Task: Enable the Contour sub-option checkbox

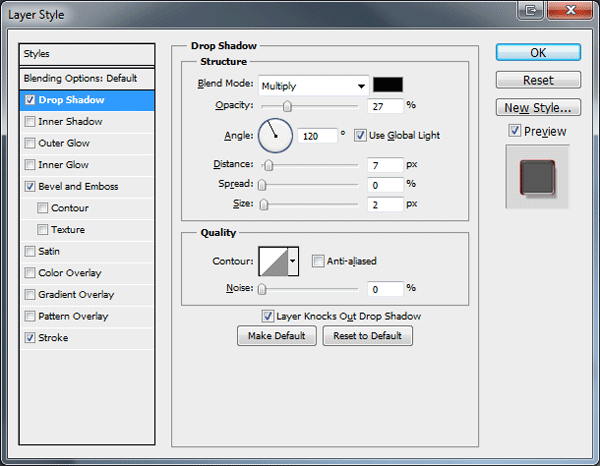Action: (42, 208)
